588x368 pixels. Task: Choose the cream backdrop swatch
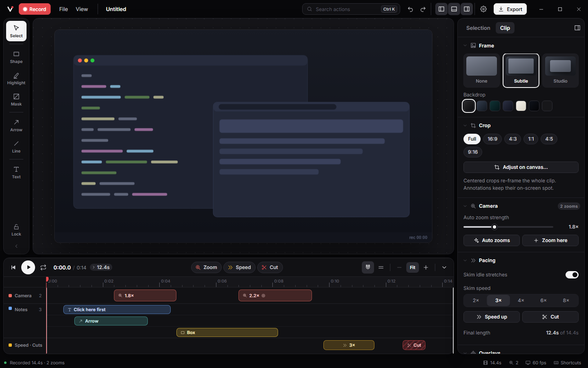[521, 106]
